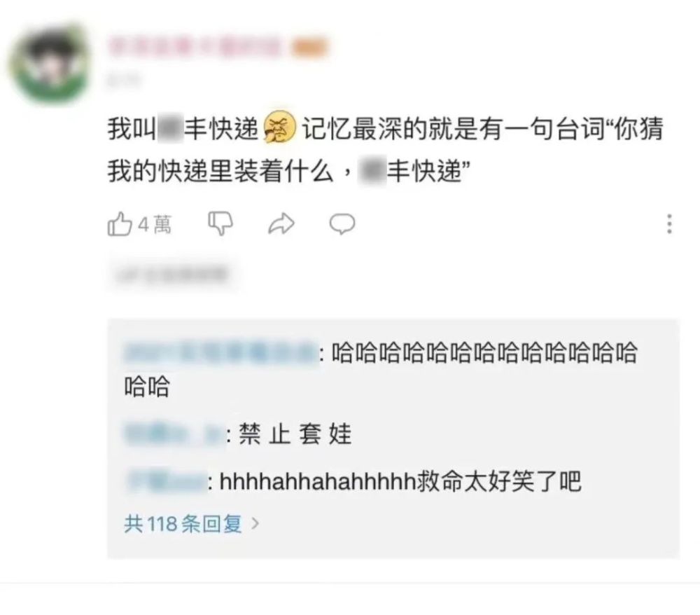Open username of the 禁止套娃 replier
Screen dimensions: 700x615
174,433
